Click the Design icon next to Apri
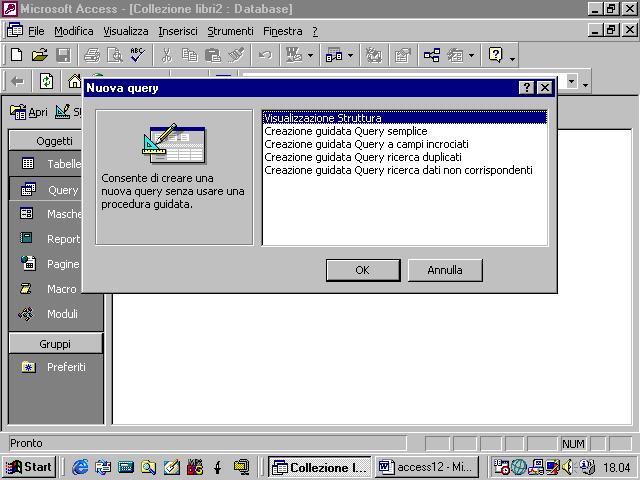This screenshot has width=640, height=480. pos(62,111)
